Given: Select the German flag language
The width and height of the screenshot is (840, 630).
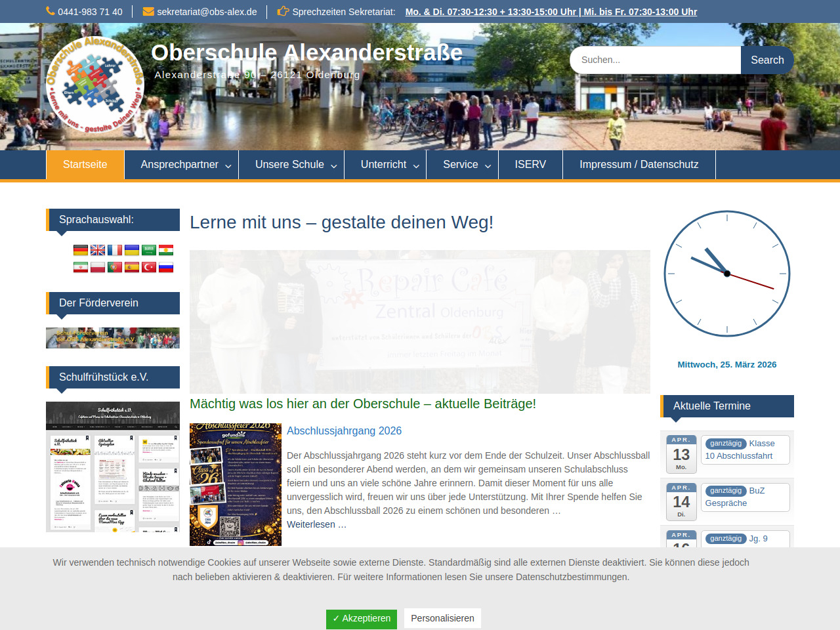Looking at the screenshot, I should coord(81,250).
